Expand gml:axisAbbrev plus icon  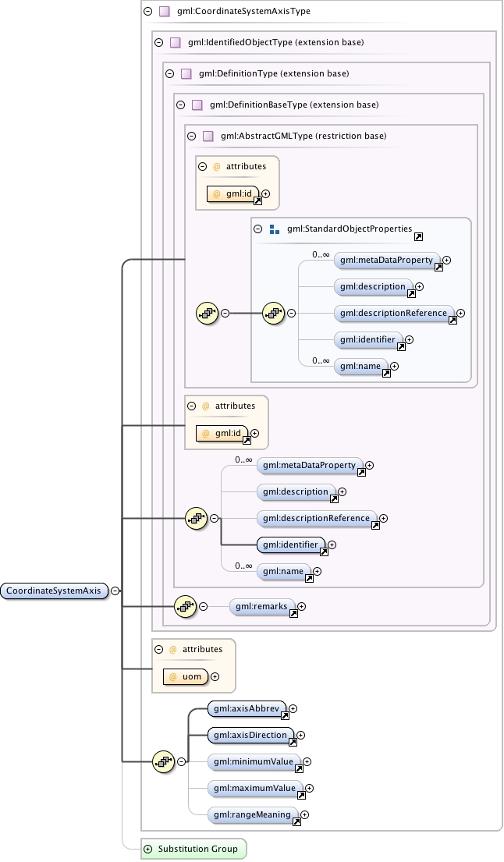pyautogui.click(x=293, y=708)
